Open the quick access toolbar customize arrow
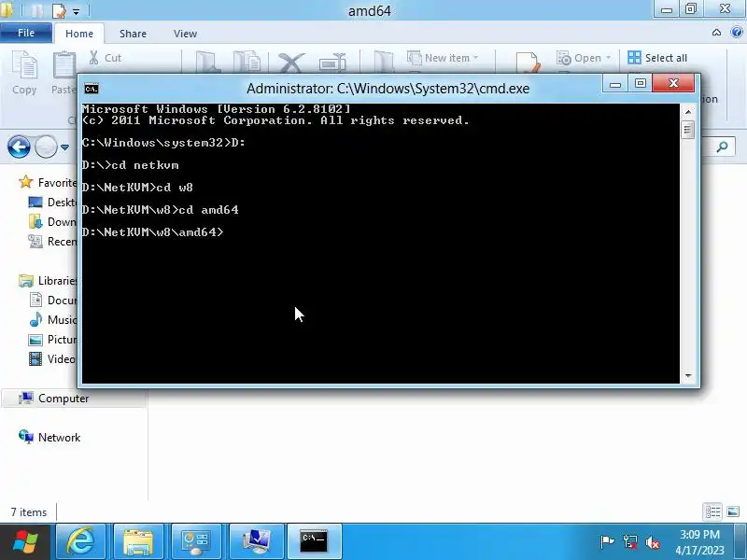747x560 pixels. click(77, 11)
